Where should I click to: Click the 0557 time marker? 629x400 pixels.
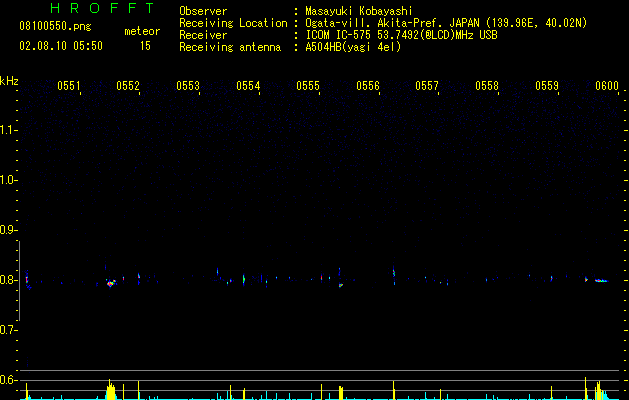click(x=427, y=86)
